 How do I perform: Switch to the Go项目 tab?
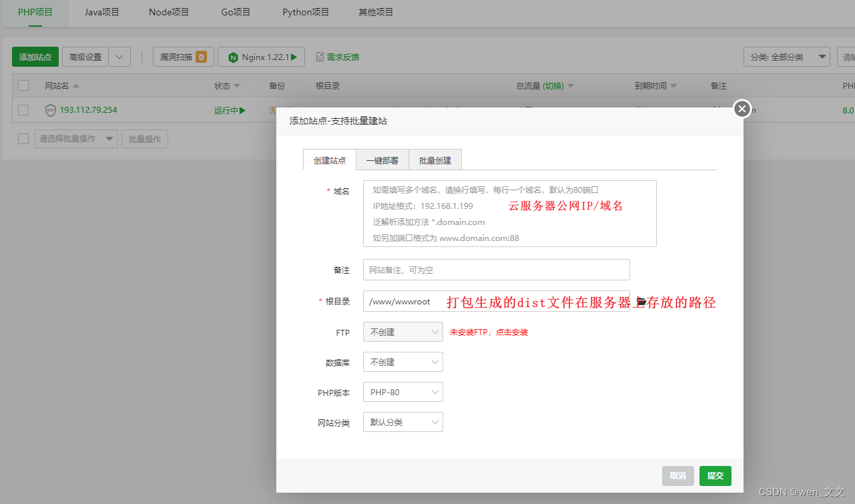click(236, 12)
